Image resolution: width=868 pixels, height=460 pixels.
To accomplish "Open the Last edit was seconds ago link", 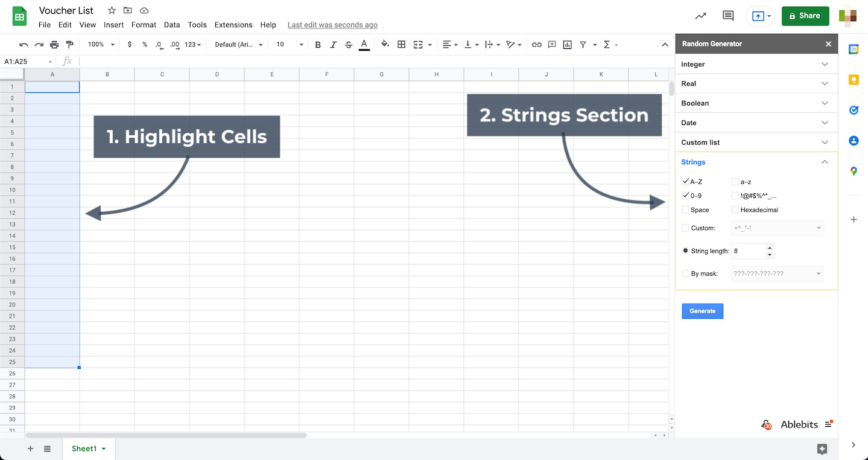I will coord(332,25).
